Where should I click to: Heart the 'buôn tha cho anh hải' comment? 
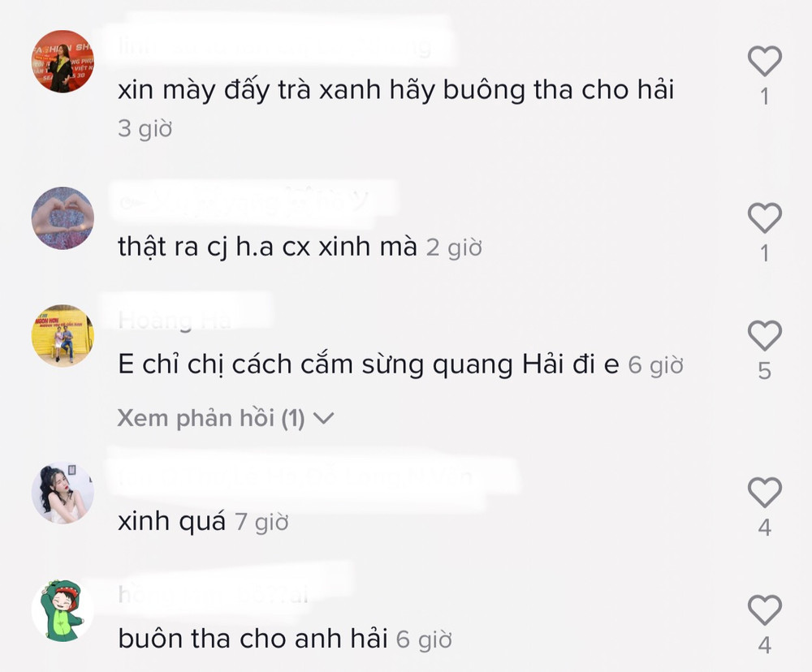tap(764, 610)
